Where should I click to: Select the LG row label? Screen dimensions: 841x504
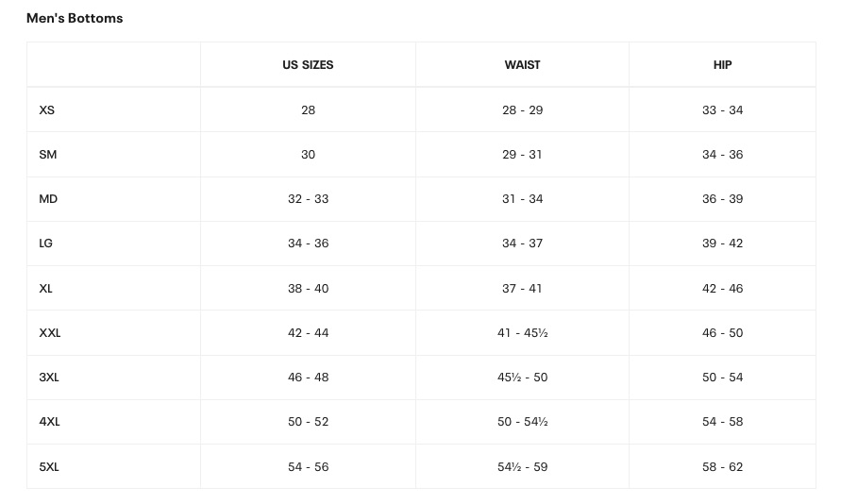point(46,244)
